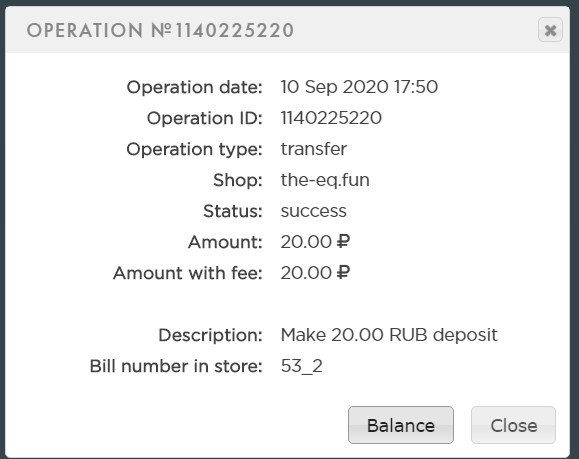This screenshot has height=459, width=579.
Task: Click the Operation date label
Action: tap(194, 88)
